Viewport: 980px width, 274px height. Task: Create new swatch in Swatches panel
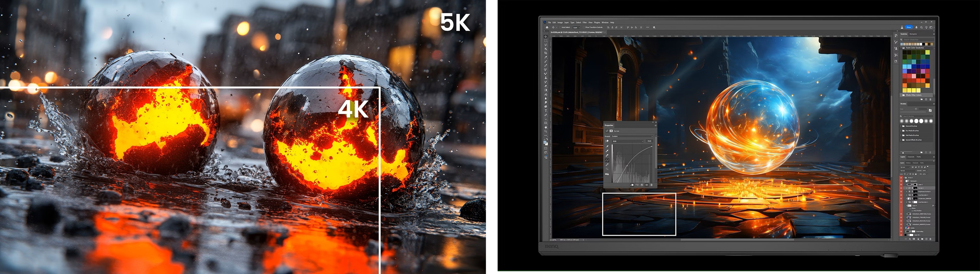click(x=926, y=100)
